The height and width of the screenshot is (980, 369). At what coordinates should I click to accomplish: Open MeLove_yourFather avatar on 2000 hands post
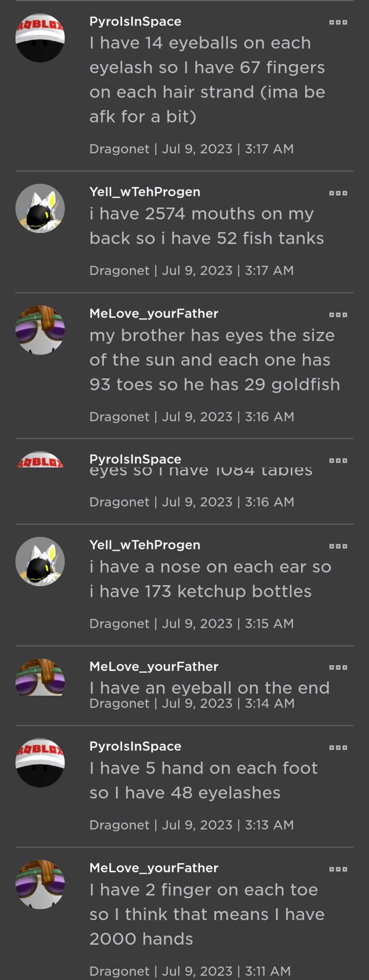(x=40, y=885)
